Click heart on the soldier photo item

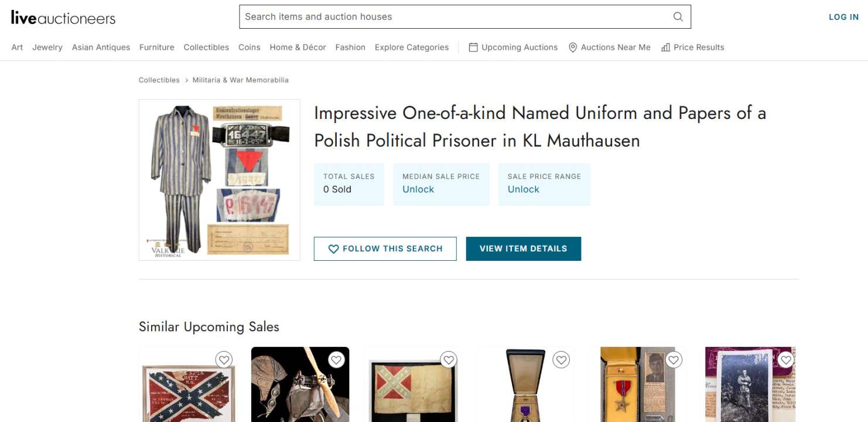pyautogui.click(x=786, y=359)
